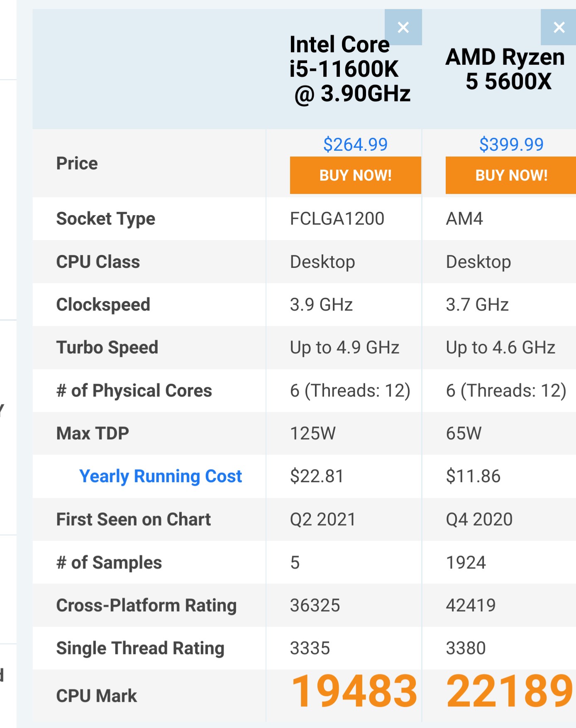This screenshot has height=728, width=576.
Task: Click the AMD Ryzen 5 5600X heading
Action: pos(505,69)
